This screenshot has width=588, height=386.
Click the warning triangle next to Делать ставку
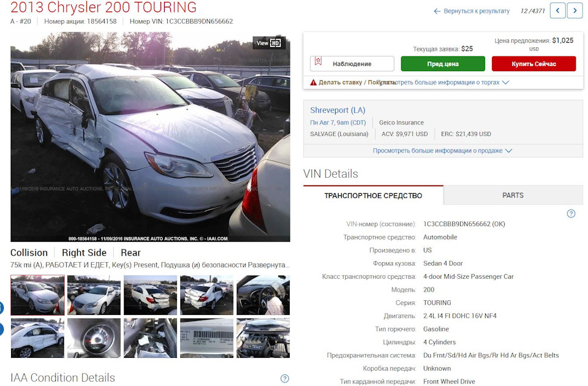pos(314,83)
